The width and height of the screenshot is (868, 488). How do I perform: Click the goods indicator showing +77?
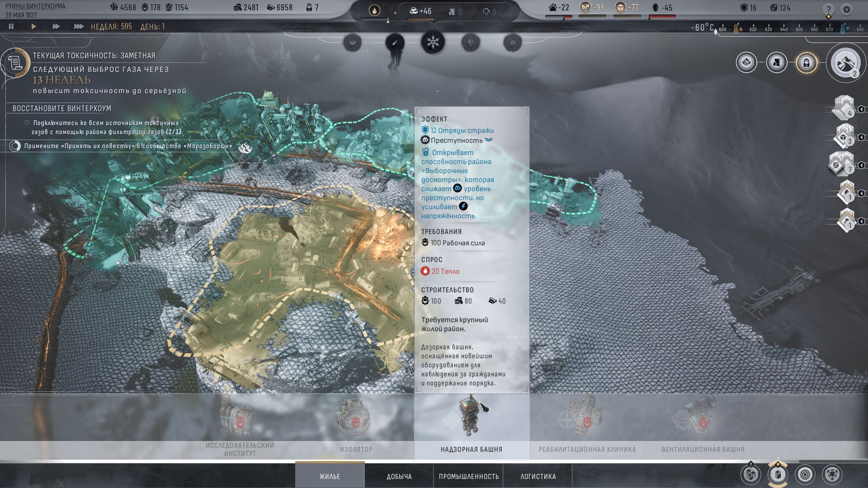click(627, 8)
